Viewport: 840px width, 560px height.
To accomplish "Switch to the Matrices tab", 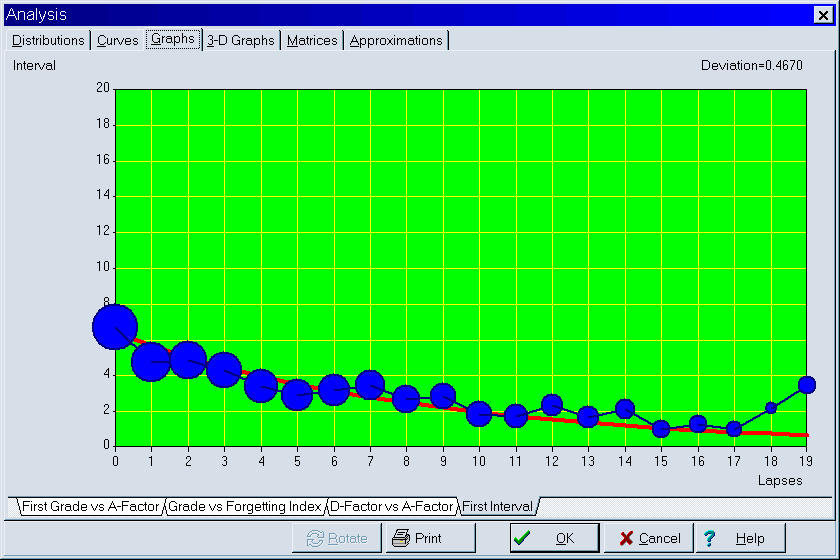I will 312,40.
